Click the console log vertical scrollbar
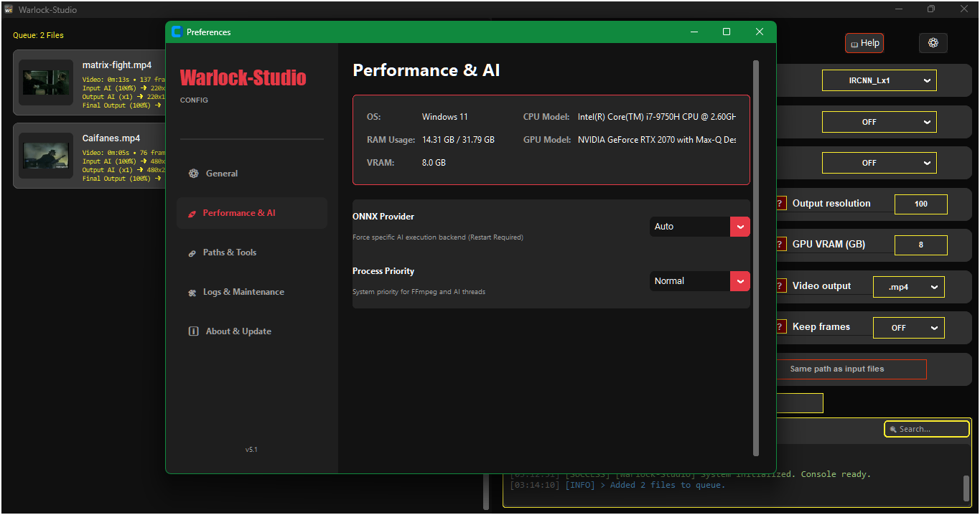Image resolution: width=980 pixels, height=515 pixels. tap(966, 488)
